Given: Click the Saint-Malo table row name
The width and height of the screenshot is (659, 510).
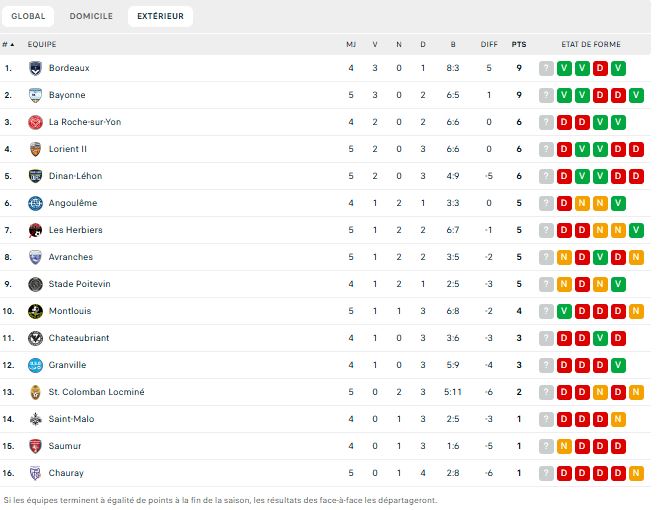Looking at the screenshot, I should point(71,419).
